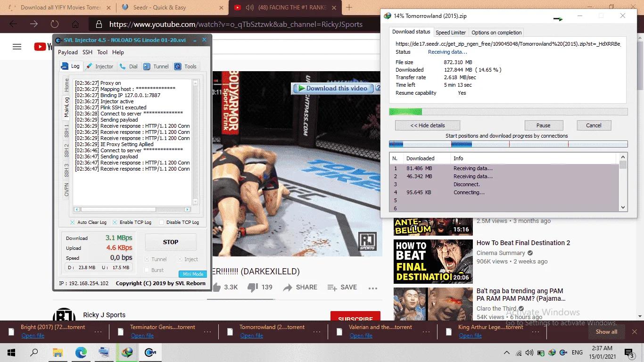This screenshot has height=362, width=644.
Task: Select connection 1 row with 81.486 MB
Action: point(504,168)
